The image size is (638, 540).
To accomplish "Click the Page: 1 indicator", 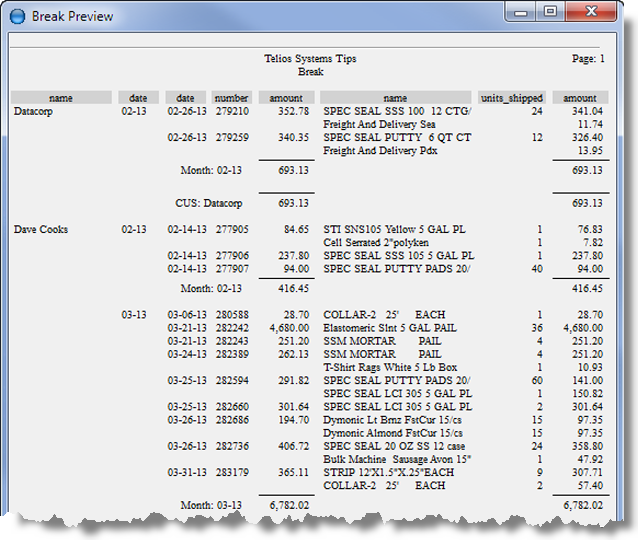I will pyautogui.click(x=585, y=59).
